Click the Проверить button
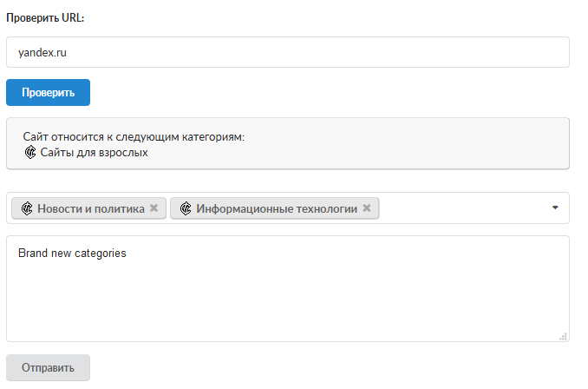 [48, 92]
